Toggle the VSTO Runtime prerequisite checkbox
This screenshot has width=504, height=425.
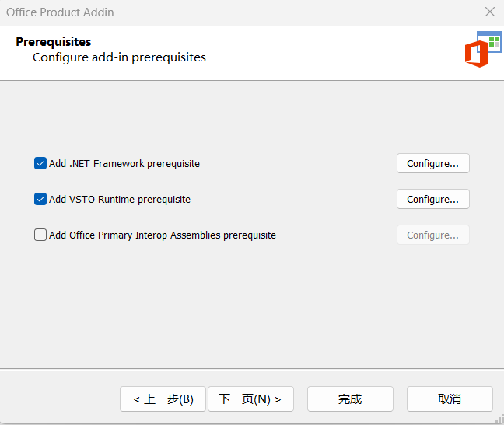point(40,199)
